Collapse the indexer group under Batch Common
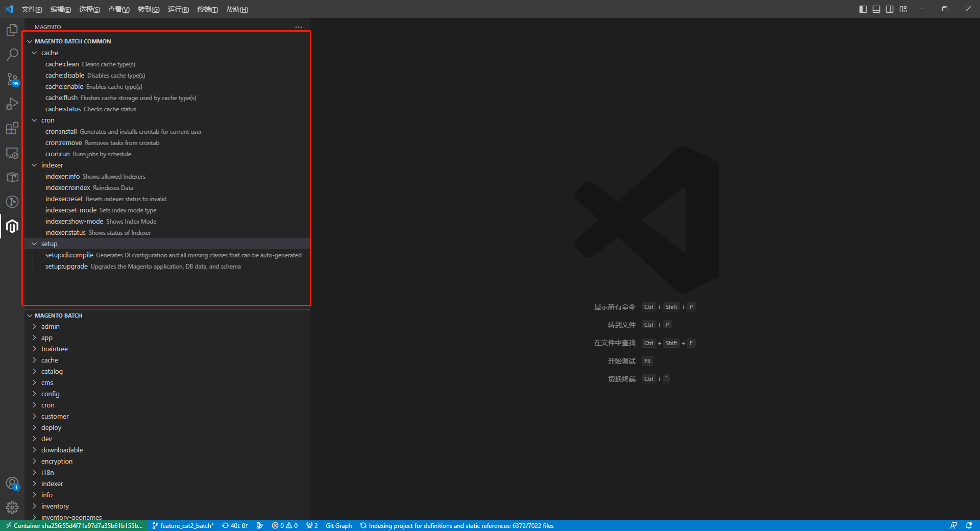The width and height of the screenshot is (980, 531). [x=167, y=165]
